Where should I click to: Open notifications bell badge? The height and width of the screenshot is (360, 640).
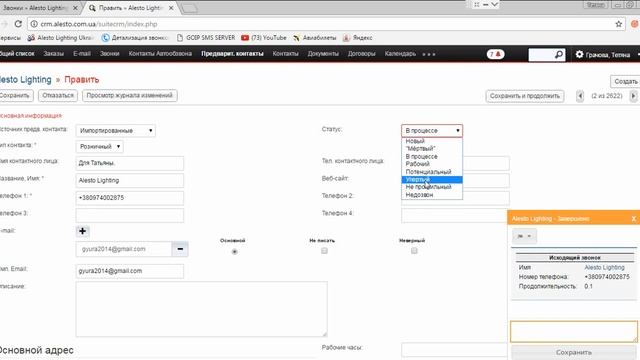[496, 54]
